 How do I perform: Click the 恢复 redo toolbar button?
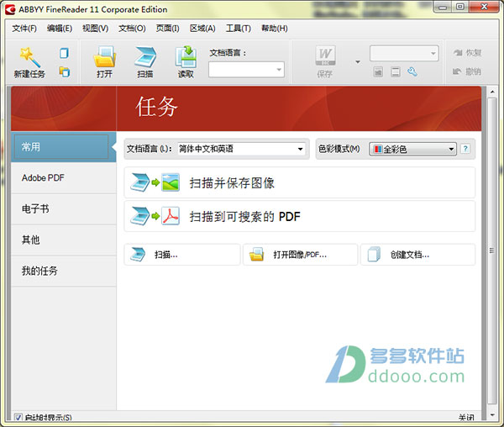point(467,53)
